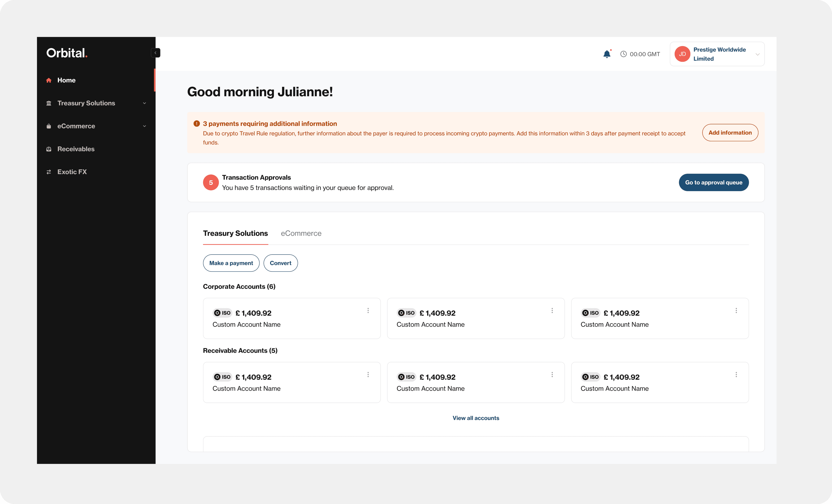Switch to the eCommerce tab
832x504 pixels.
pos(301,233)
